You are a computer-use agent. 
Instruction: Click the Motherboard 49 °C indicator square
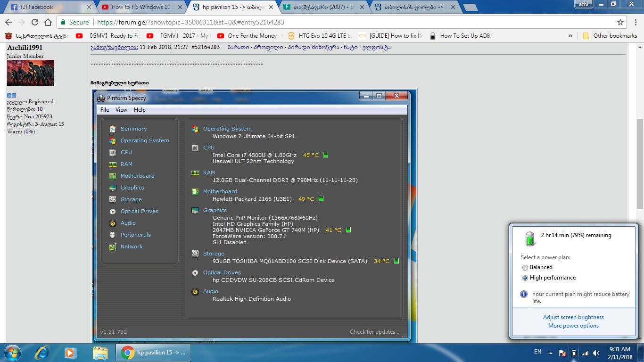321,198
